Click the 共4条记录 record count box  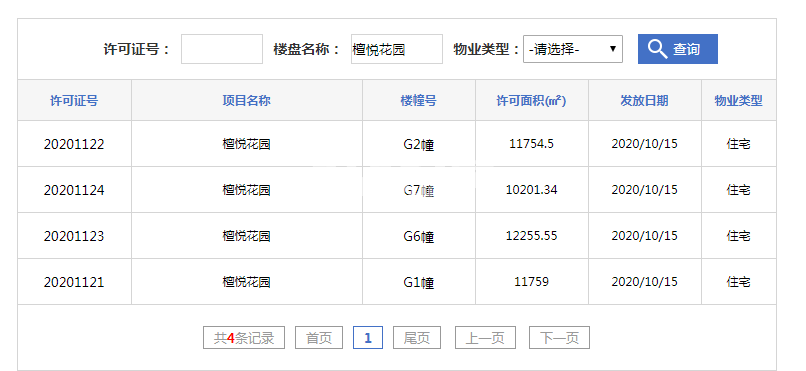click(244, 338)
